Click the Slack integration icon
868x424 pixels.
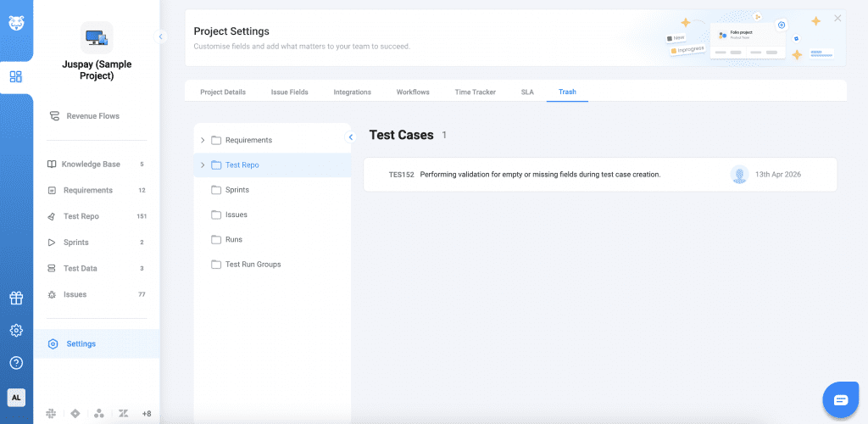(x=52, y=413)
